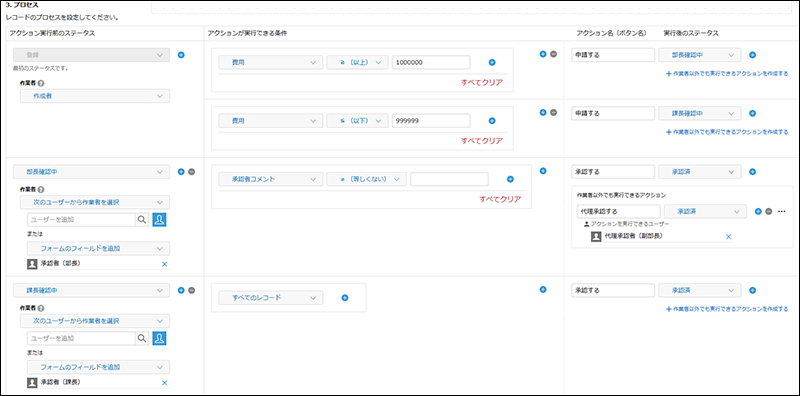Image resolution: width=800 pixels, height=396 pixels.
Task: Add another condition after 費用 ≥ 1000000
Action: coord(492,62)
